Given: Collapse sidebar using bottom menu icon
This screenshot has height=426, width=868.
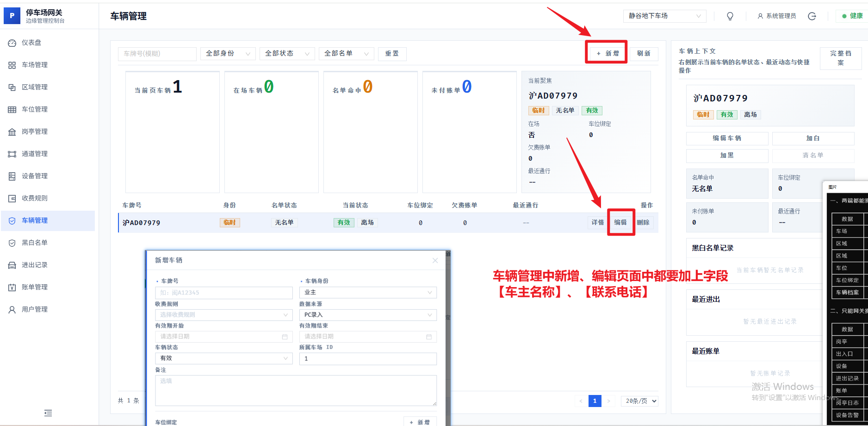Looking at the screenshot, I should 48,413.
